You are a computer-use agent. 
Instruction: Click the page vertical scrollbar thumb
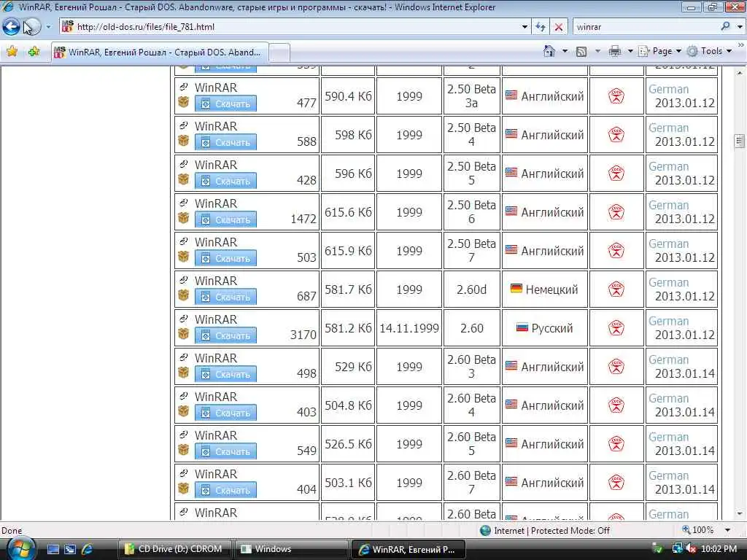(740, 141)
